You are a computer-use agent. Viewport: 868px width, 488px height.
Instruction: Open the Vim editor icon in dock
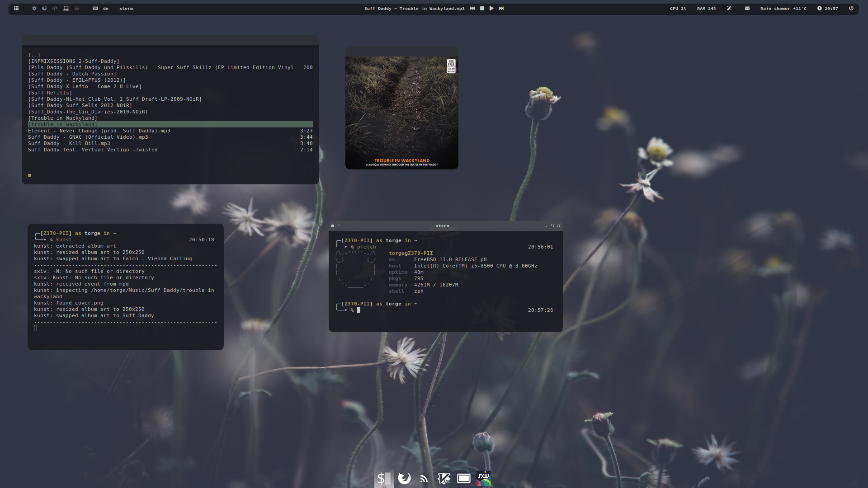coord(443,478)
